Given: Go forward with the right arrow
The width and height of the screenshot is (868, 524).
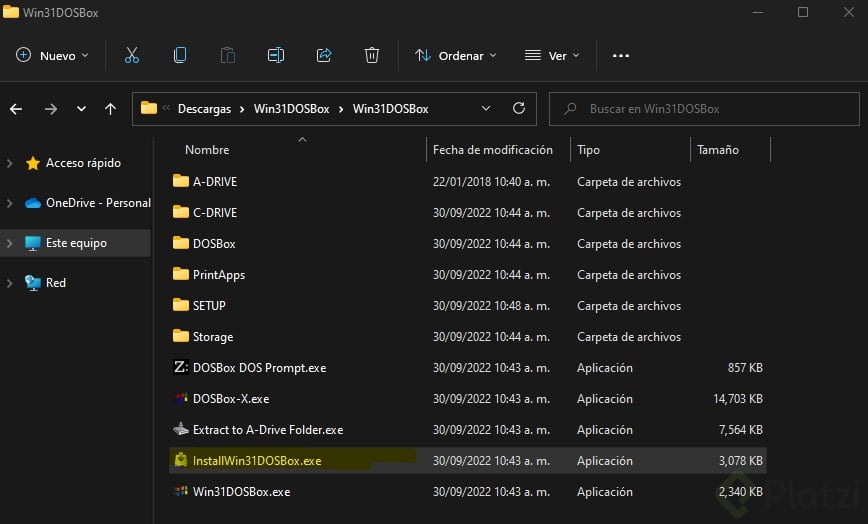Looking at the screenshot, I should tap(50, 109).
